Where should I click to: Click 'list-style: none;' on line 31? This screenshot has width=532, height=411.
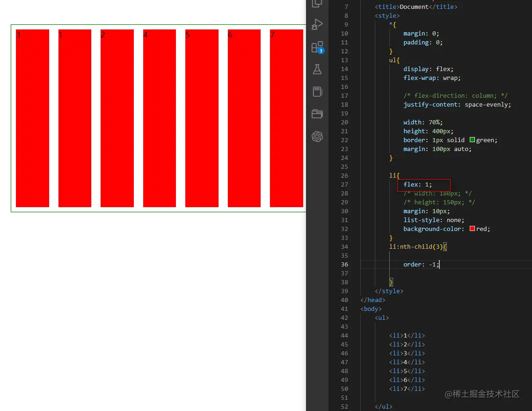point(434,220)
